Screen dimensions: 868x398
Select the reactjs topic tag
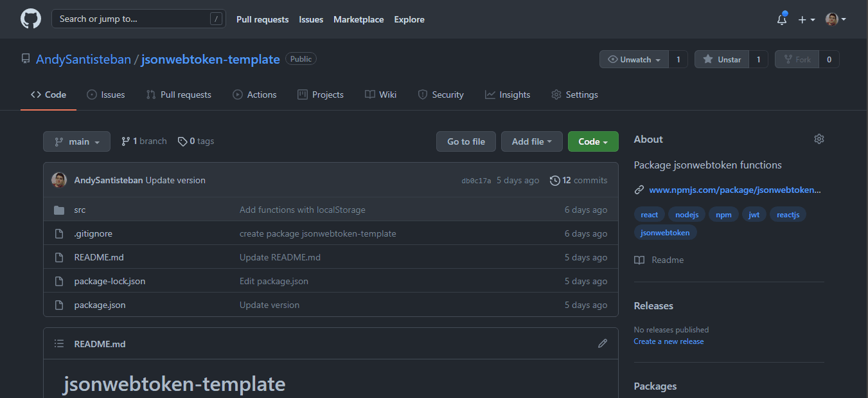coord(788,215)
